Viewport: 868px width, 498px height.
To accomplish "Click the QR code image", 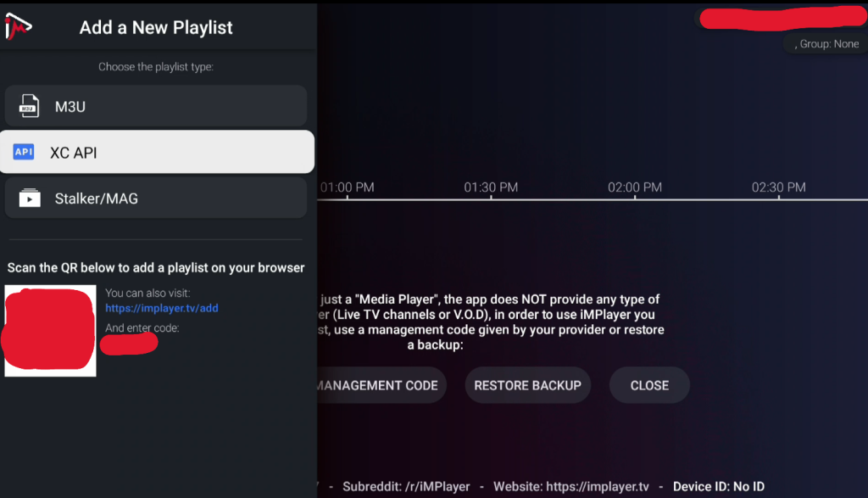I will coord(50,332).
